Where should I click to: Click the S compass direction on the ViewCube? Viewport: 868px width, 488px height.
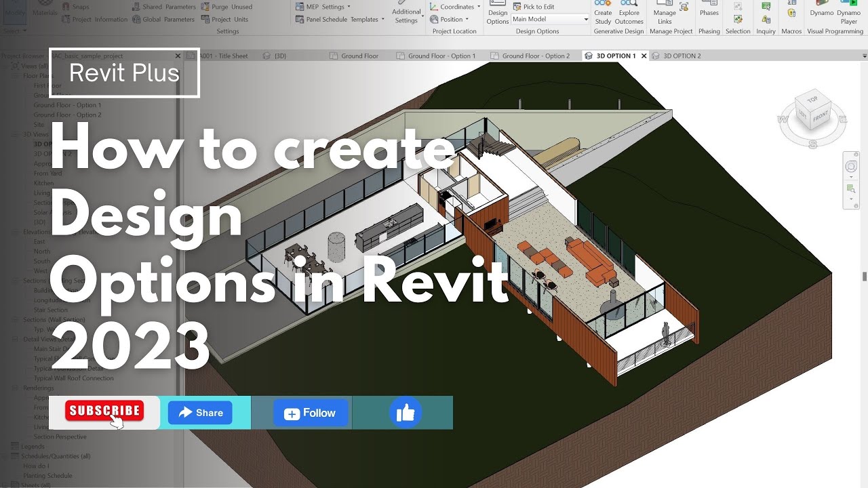click(813, 144)
